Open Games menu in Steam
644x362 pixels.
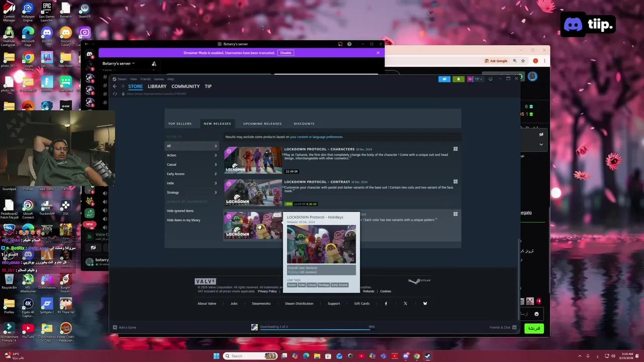tap(159, 79)
